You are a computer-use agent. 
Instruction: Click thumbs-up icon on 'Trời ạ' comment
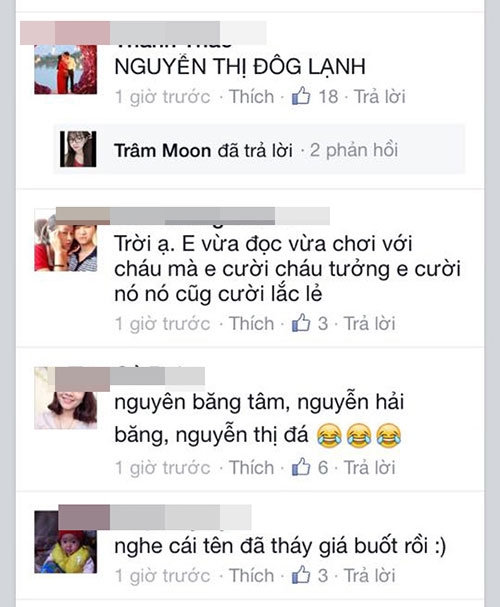click(x=301, y=323)
